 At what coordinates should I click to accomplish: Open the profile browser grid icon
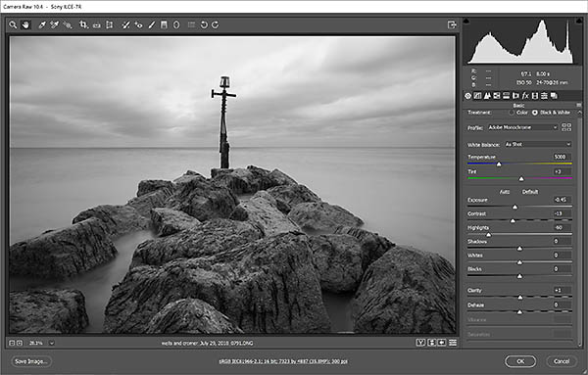point(566,127)
